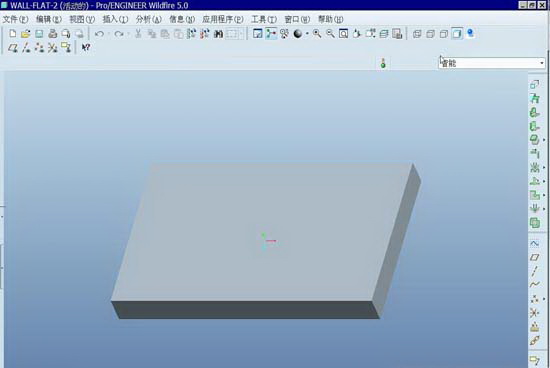Image resolution: width=550 pixels, height=368 pixels.
Task: Open the Applications menu (应用程序)
Action: click(x=223, y=19)
